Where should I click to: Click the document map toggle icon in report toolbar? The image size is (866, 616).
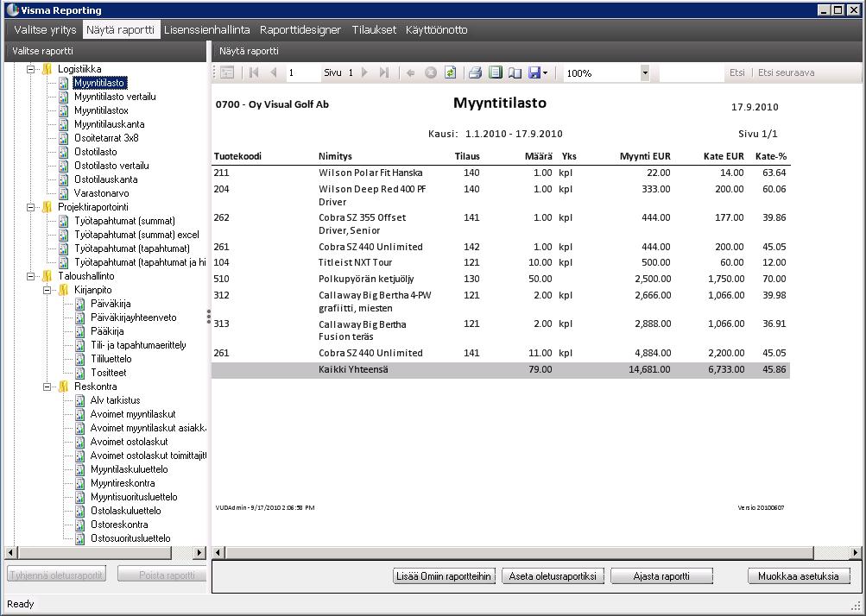(227, 72)
